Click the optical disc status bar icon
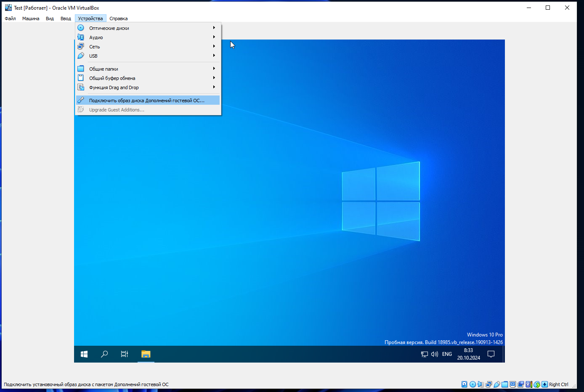This screenshot has width=584, height=392. 473,384
